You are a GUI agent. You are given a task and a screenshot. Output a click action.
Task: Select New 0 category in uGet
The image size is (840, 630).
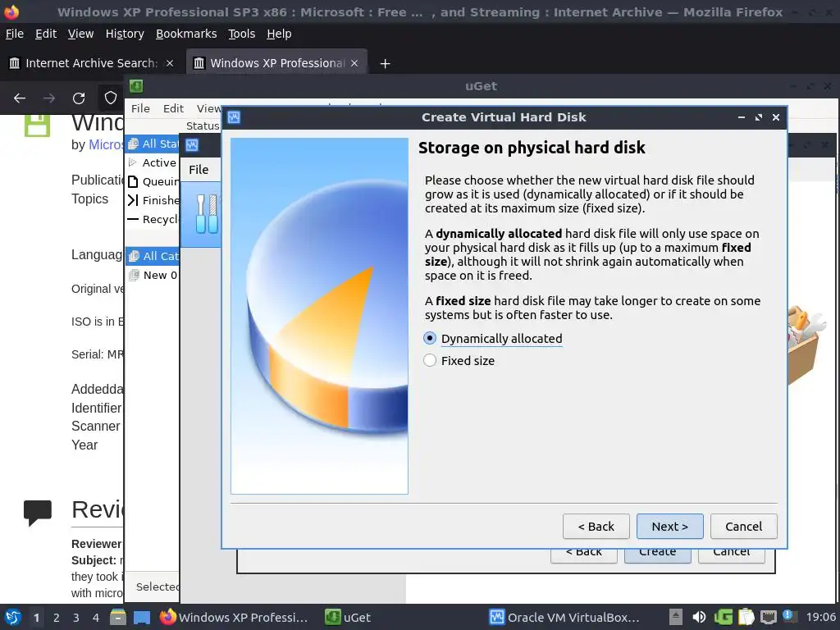click(x=153, y=276)
